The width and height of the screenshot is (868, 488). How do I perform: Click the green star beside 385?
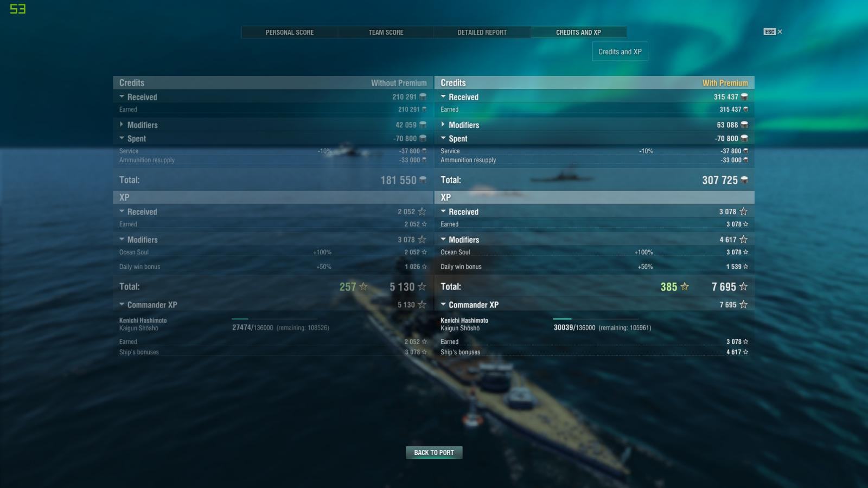point(685,286)
